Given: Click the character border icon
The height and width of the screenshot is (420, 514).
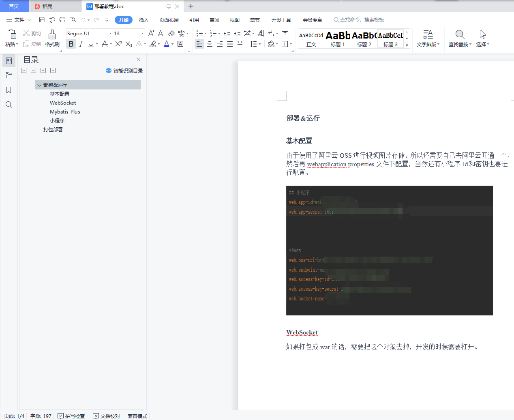Looking at the screenshot, I should tap(180, 44).
